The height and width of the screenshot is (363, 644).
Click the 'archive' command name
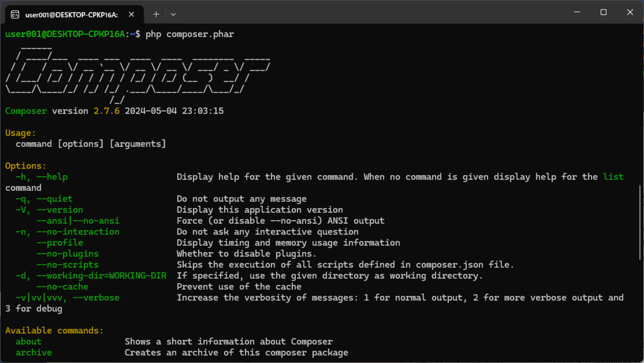(x=34, y=353)
